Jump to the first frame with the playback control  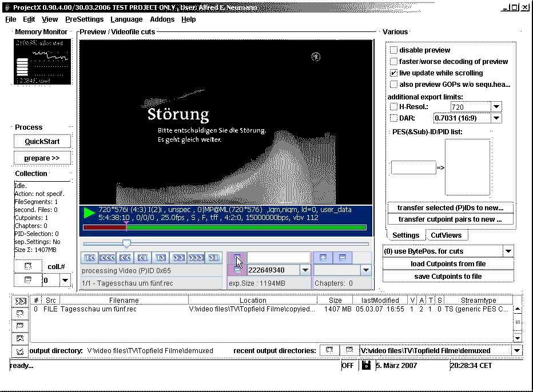(89, 258)
